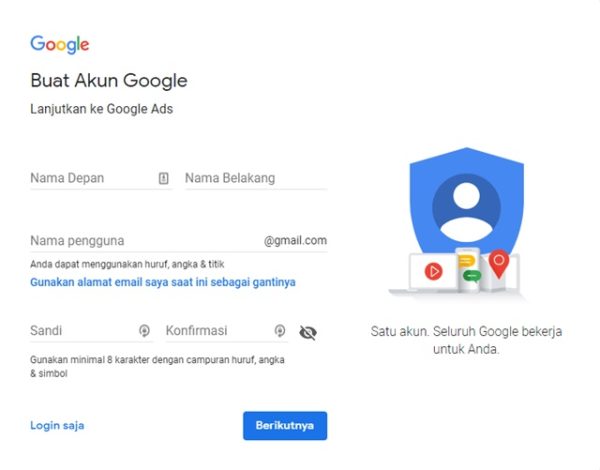Click the password manager icon in Sandi field
600x470 pixels.
(144, 331)
